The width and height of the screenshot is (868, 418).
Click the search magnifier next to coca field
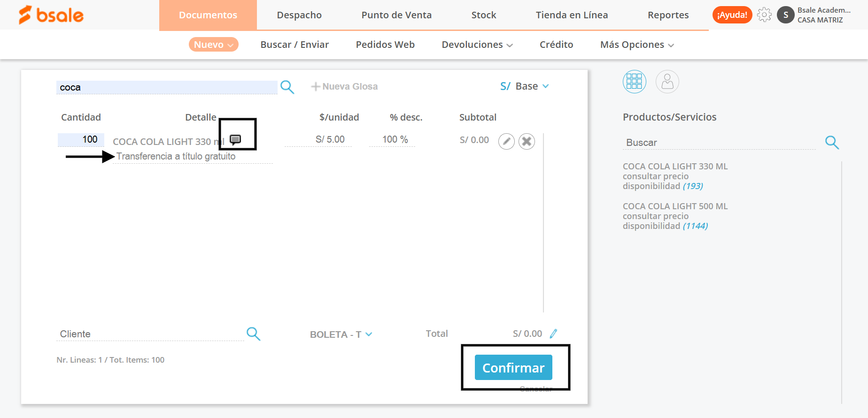click(287, 87)
